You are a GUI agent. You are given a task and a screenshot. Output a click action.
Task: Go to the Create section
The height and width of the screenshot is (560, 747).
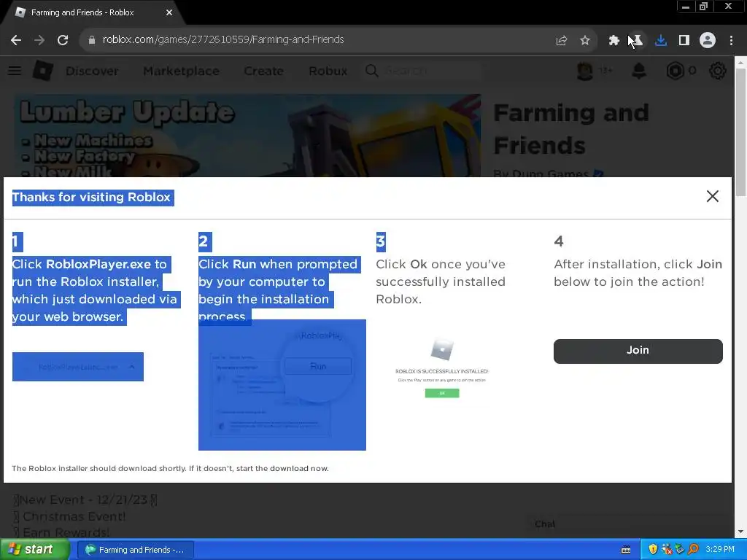coord(264,71)
